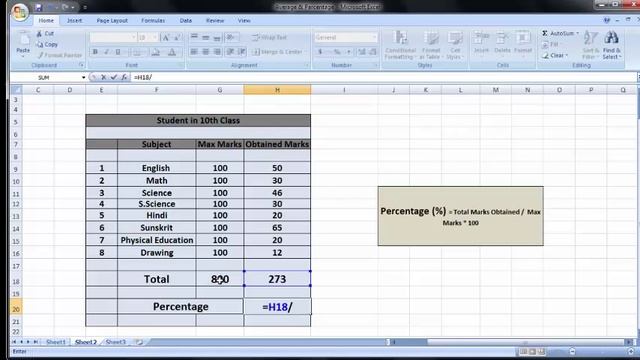
Task: Click the Insert cells icon
Action: click(x=481, y=38)
